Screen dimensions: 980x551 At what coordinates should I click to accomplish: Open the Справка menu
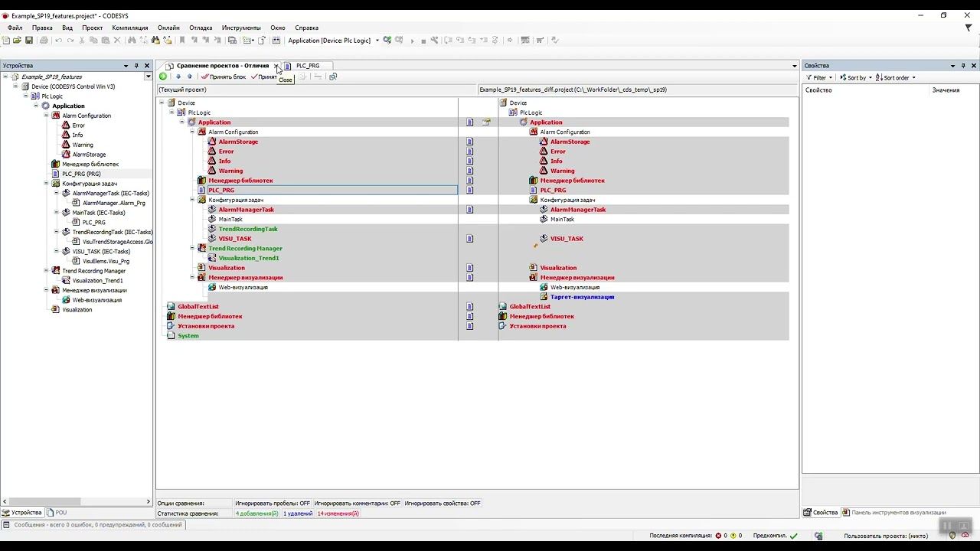306,28
